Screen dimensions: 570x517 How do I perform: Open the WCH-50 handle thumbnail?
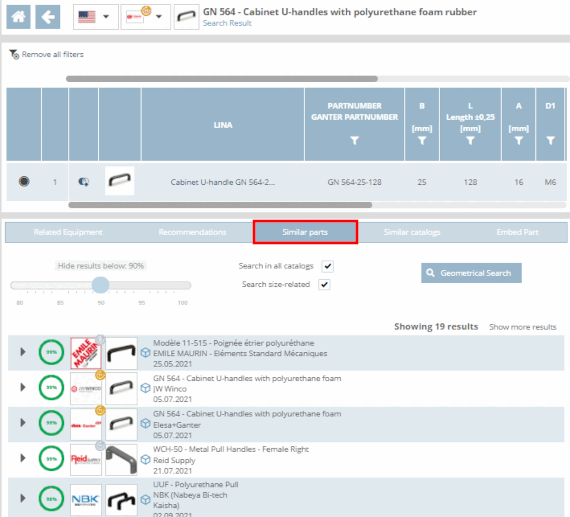pyautogui.click(x=121, y=460)
